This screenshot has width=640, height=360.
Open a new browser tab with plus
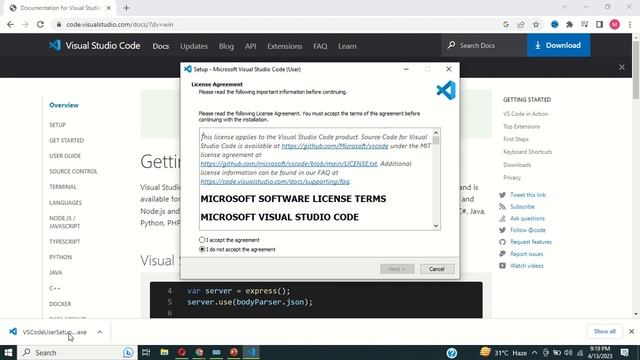(x=126, y=8)
